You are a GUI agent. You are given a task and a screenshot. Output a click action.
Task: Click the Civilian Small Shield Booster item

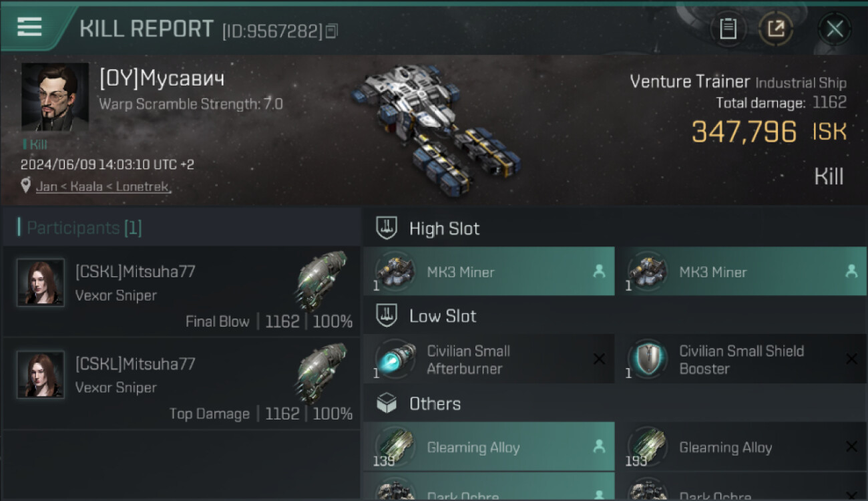point(740,359)
